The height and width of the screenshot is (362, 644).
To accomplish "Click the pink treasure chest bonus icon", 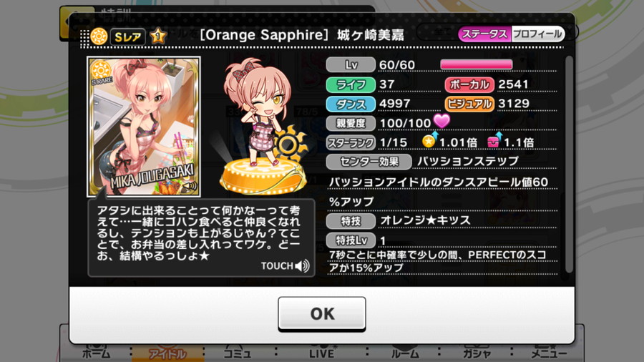I will pos(494,141).
